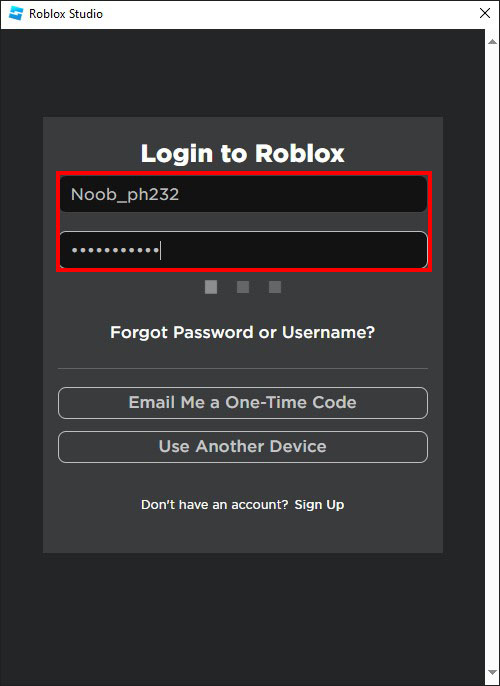Screen dimensions: 500x686
Task: Click after the password dots
Action: 293,250
